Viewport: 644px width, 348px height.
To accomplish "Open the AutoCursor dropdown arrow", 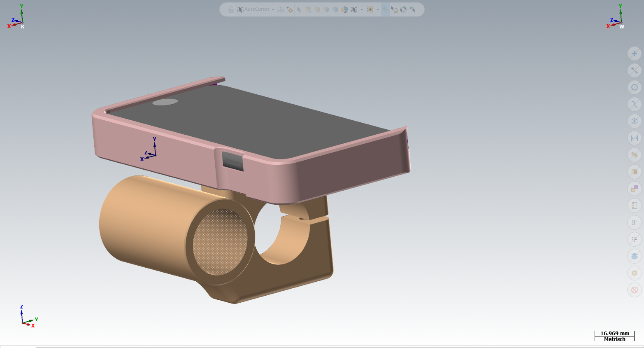I will [273, 9].
